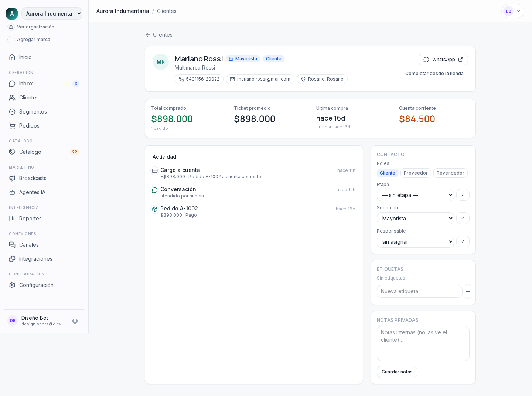The width and height of the screenshot is (532, 396).
Task: Click the back arrow next to Clientes
Action: click(148, 35)
